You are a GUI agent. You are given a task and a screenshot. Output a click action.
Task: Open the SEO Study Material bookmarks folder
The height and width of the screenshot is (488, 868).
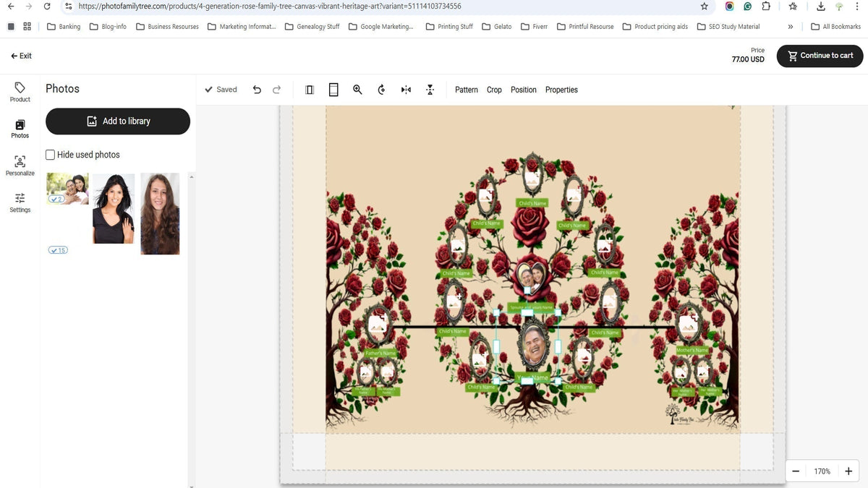(728, 27)
